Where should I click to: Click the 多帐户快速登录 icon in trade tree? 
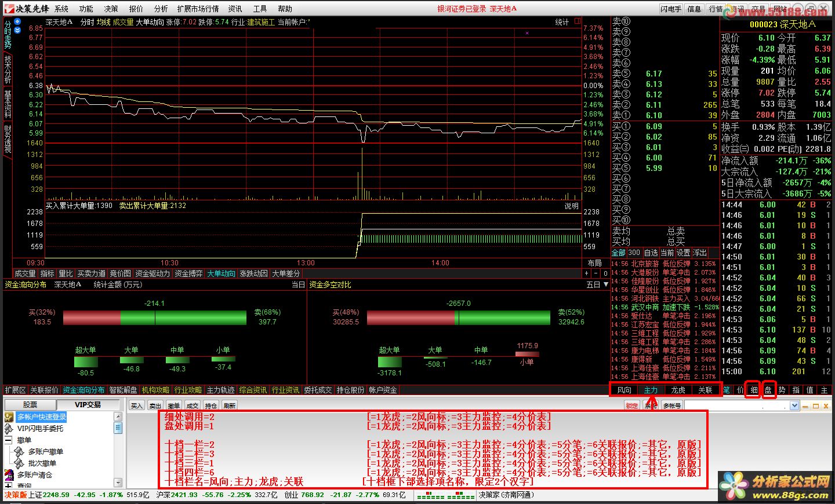[x=9, y=417]
